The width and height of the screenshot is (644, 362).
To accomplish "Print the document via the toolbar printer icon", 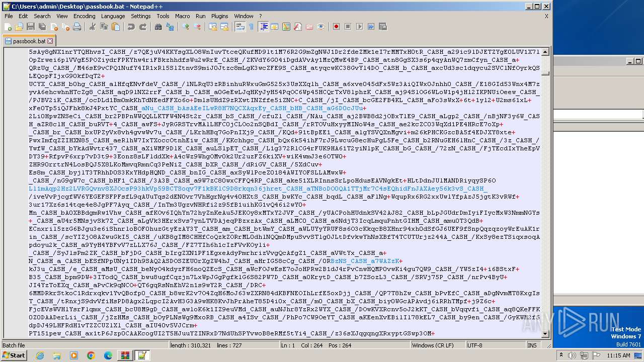I will [x=77, y=27].
